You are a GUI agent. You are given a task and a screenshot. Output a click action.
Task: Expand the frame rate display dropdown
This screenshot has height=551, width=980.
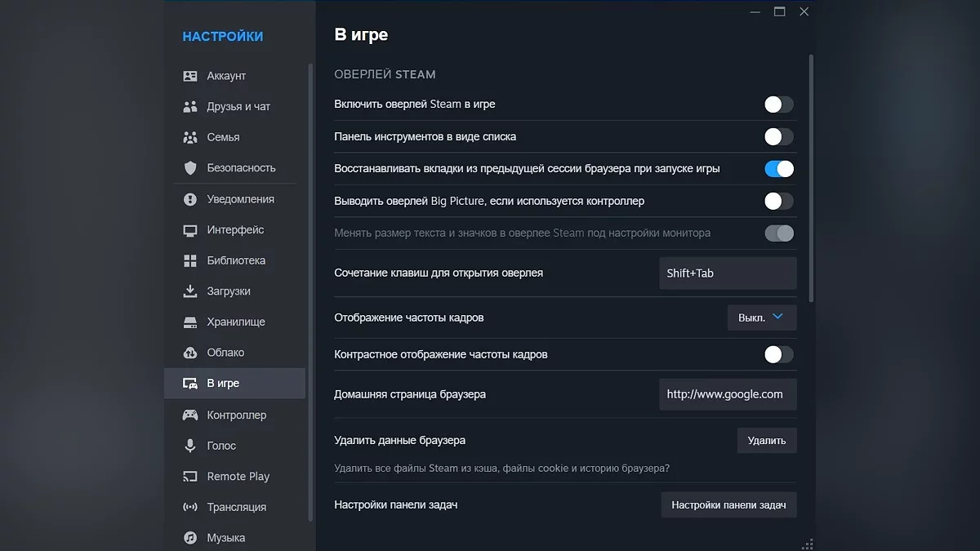tap(761, 318)
